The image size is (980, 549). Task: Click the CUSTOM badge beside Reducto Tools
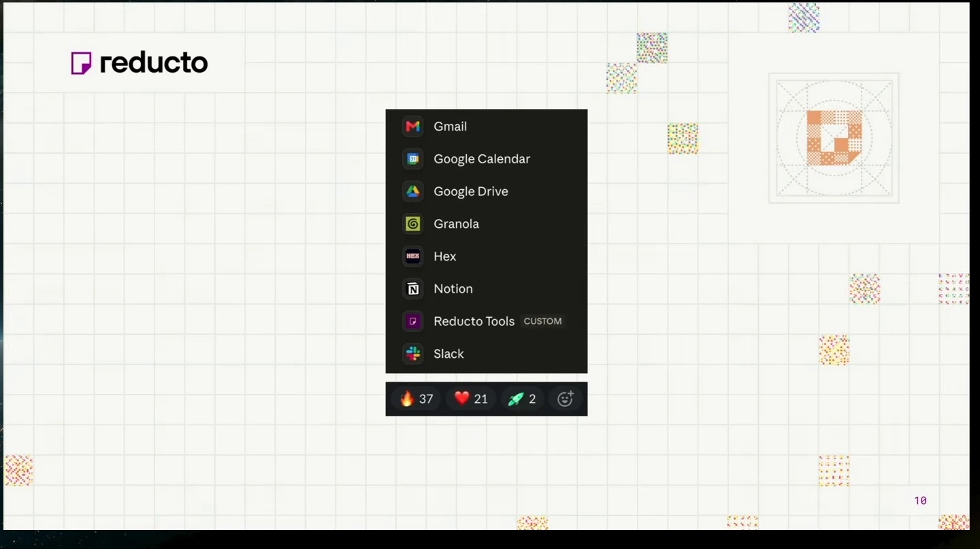click(x=542, y=321)
